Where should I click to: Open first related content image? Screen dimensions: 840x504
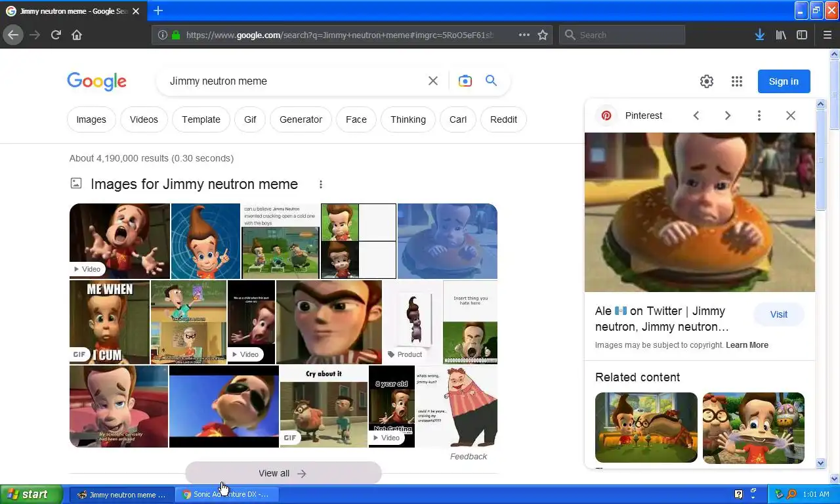pos(646,427)
